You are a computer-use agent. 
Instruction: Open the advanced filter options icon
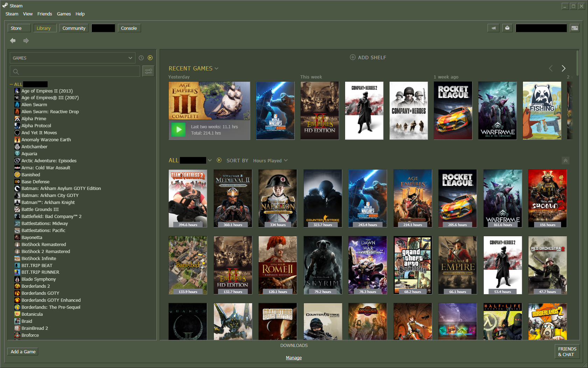point(148,71)
